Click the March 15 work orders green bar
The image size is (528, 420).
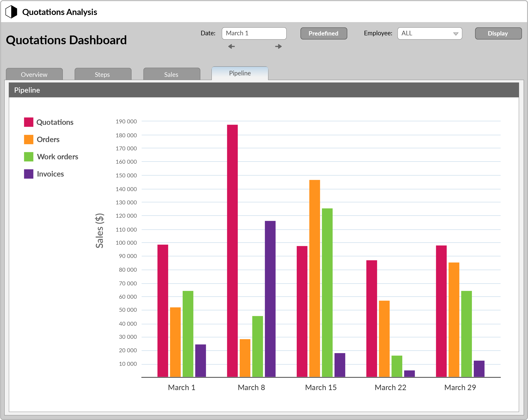click(327, 293)
